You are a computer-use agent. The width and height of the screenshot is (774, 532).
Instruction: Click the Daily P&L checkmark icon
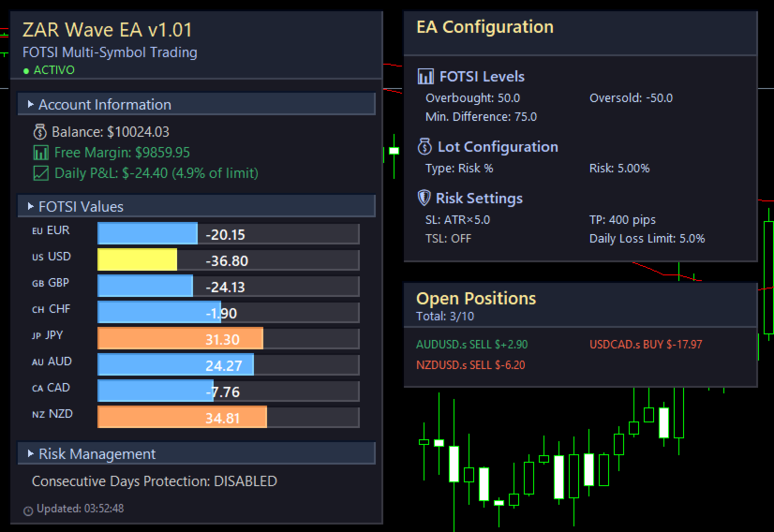point(40,172)
